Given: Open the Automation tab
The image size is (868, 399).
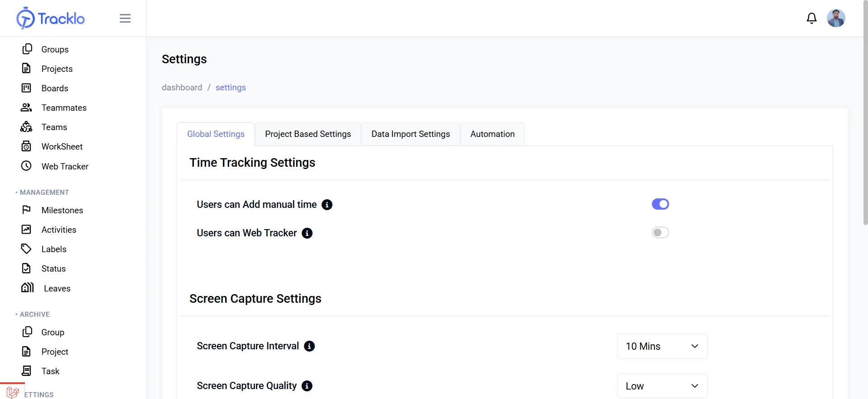Looking at the screenshot, I should pyautogui.click(x=492, y=134).
